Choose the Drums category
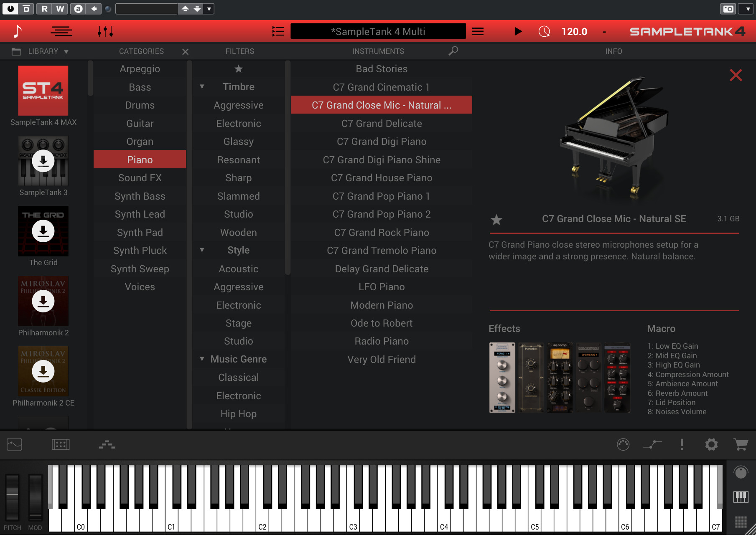The width and height of the screenshot is (756, 535). [140, 105]
